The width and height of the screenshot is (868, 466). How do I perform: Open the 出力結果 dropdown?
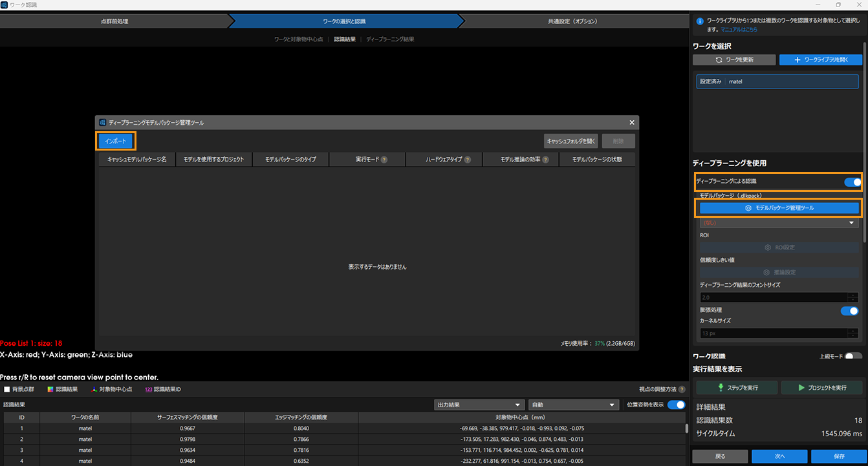coord(479,405)
